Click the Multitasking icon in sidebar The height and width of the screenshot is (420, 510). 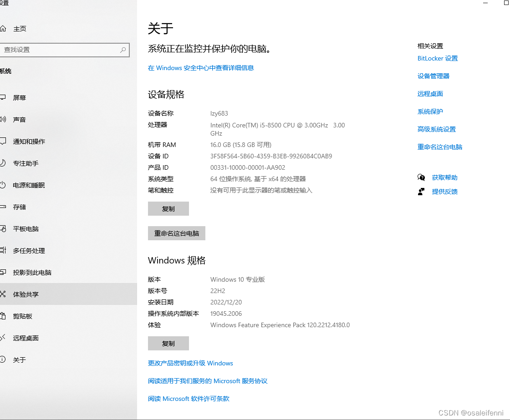pos(3,250)
